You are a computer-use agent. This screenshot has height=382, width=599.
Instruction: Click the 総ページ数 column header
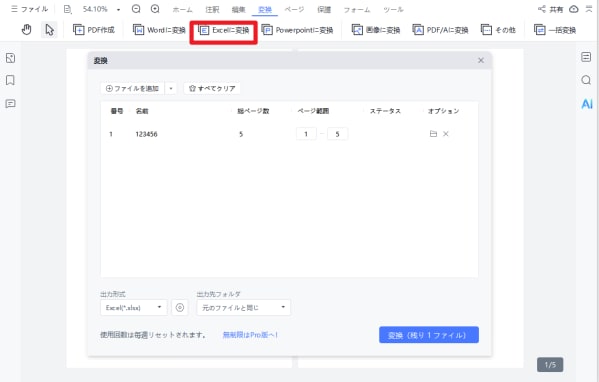click(x=253, y=111)
